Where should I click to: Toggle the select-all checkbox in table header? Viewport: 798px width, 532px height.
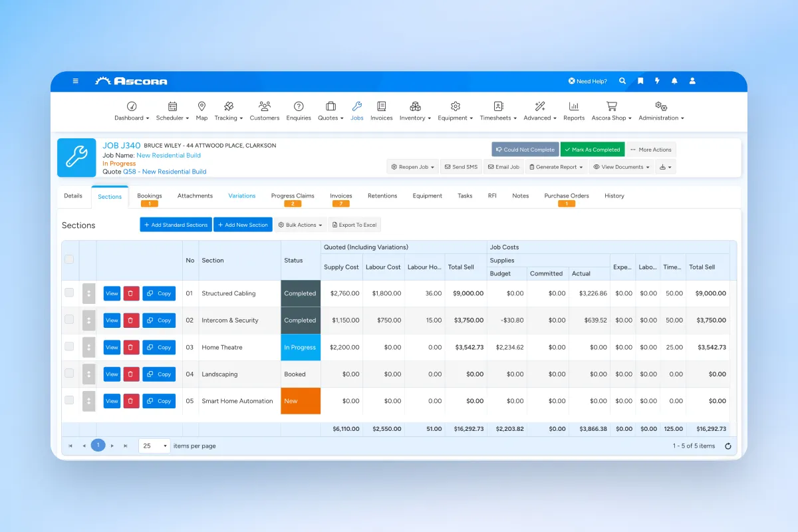tap(69, 259)
